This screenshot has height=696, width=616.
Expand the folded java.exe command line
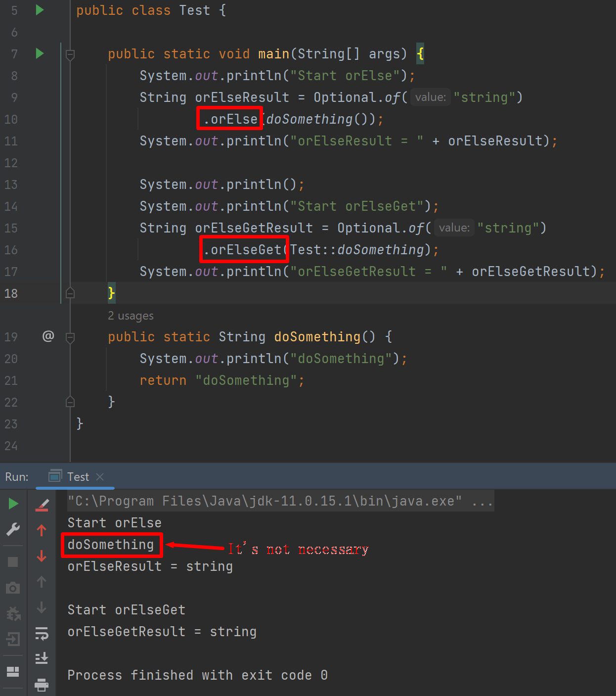[x=281, y=501]
